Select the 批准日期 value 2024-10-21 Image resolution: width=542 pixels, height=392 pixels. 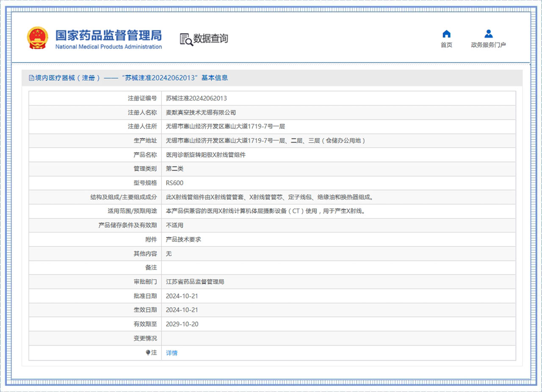182,296
